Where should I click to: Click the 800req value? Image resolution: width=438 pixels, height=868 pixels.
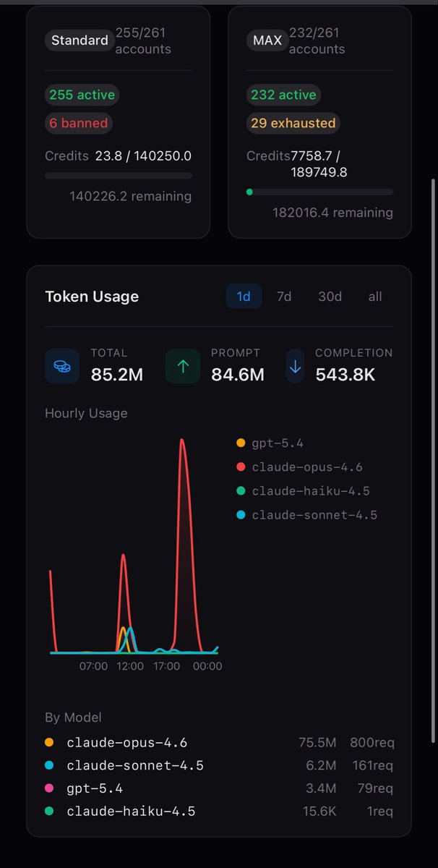(372, 742)
